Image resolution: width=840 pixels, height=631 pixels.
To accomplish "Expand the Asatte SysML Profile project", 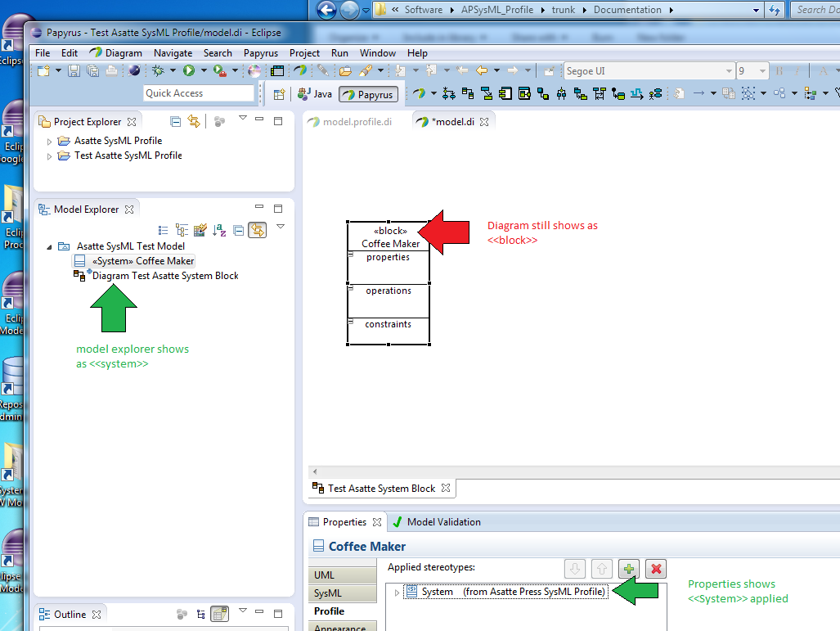I will tap(49, 142).
